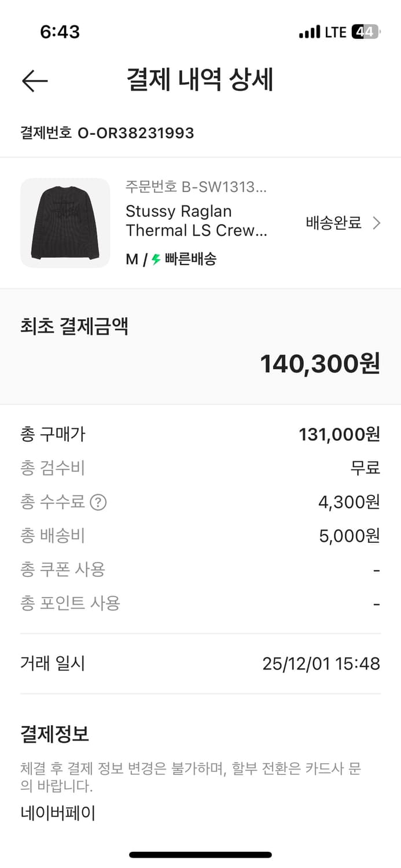Open 네이버페이 payment method details
Viewport: 401px width, 868px height.
(x=57, y=812)
